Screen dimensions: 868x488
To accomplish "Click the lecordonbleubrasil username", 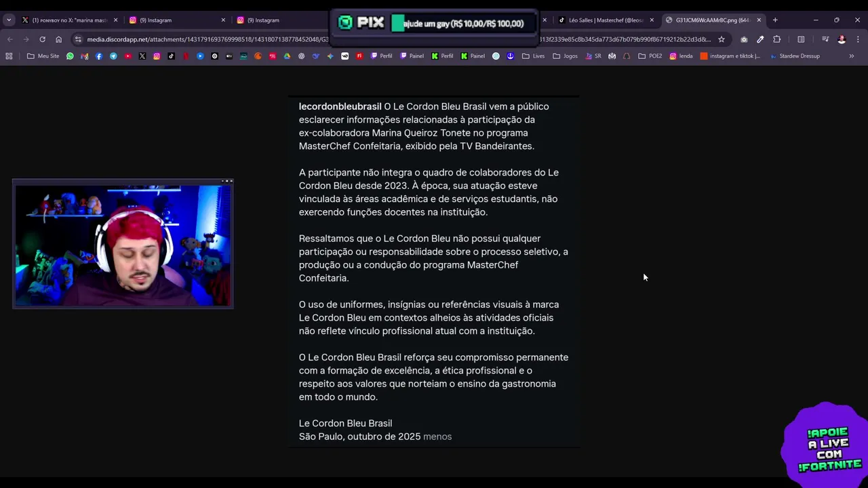I will (340, 106).
